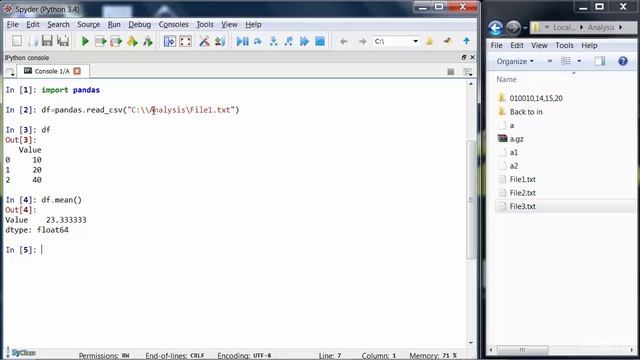Open Preferences via the wrench icon
The width and height of the screenshot is (640, 360).
(204, 41)
